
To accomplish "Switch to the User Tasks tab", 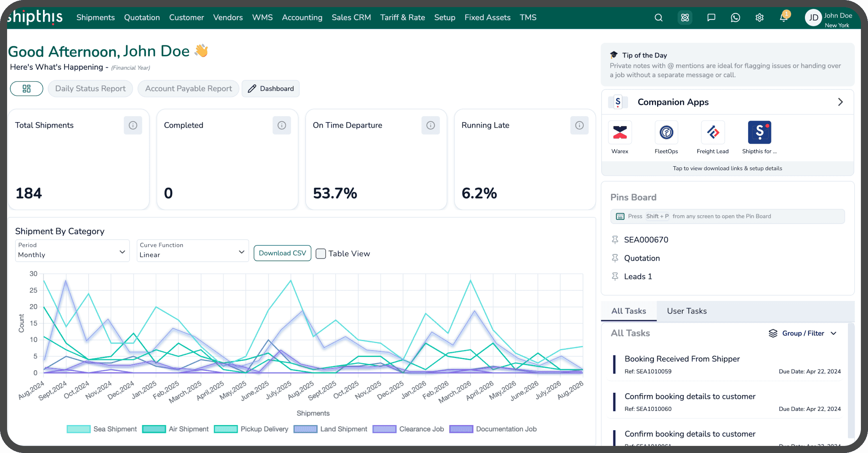I will 687,311.
